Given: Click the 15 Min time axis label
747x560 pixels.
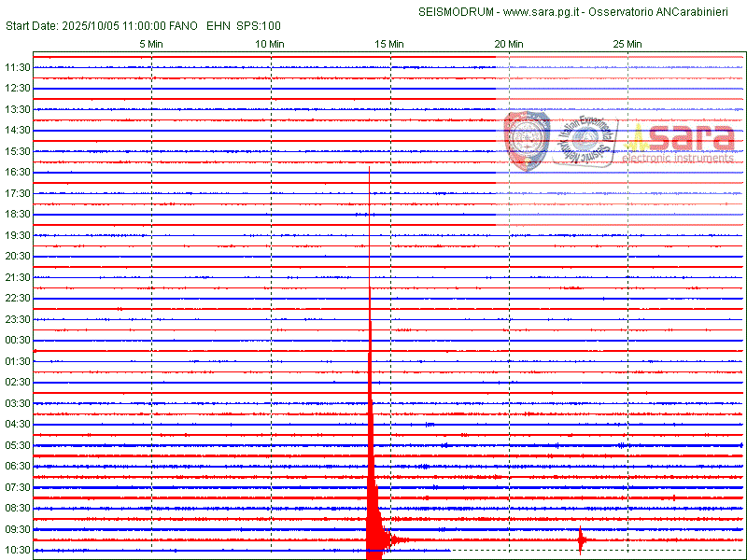Looking at the screenshot, I should point(389,44).
